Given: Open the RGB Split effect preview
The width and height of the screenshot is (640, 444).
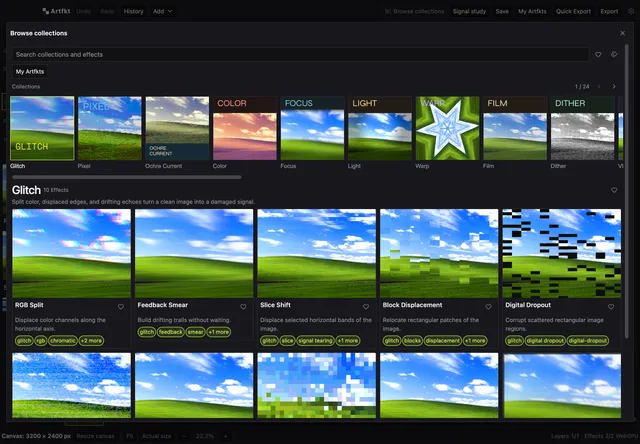Looking at the screenshot, I should point(71,253).
